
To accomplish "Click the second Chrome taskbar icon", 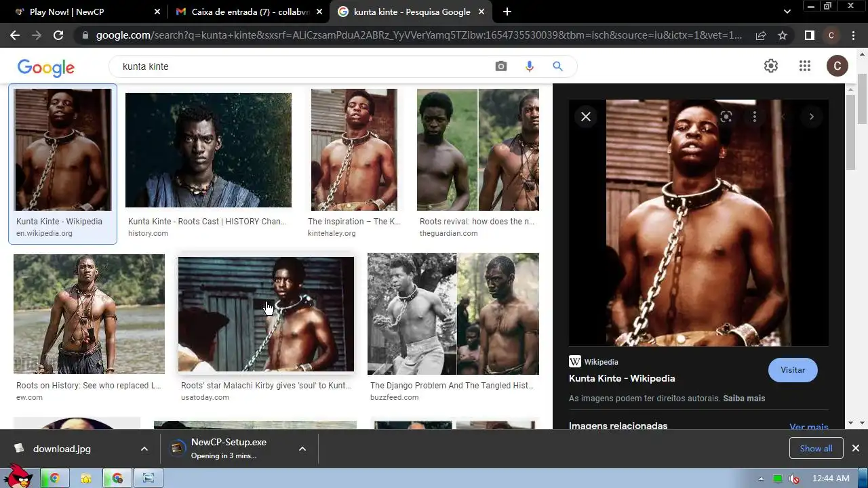I will coord(117,479).
